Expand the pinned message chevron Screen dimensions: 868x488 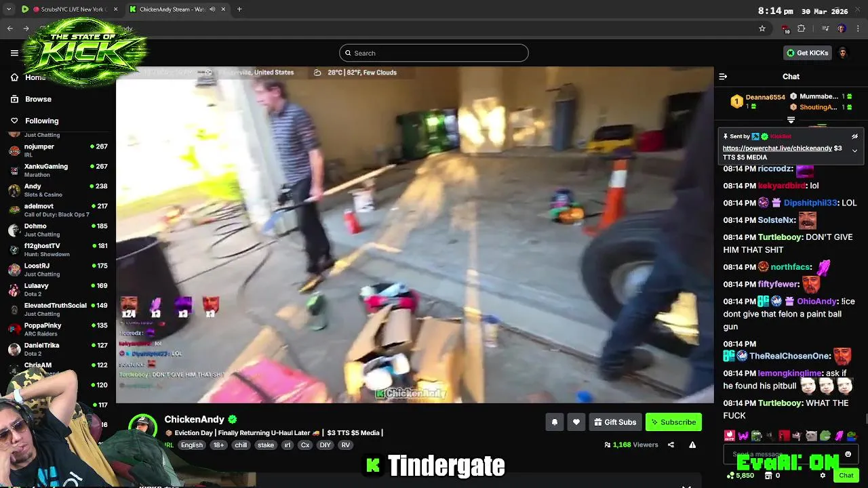coord(854,150)
